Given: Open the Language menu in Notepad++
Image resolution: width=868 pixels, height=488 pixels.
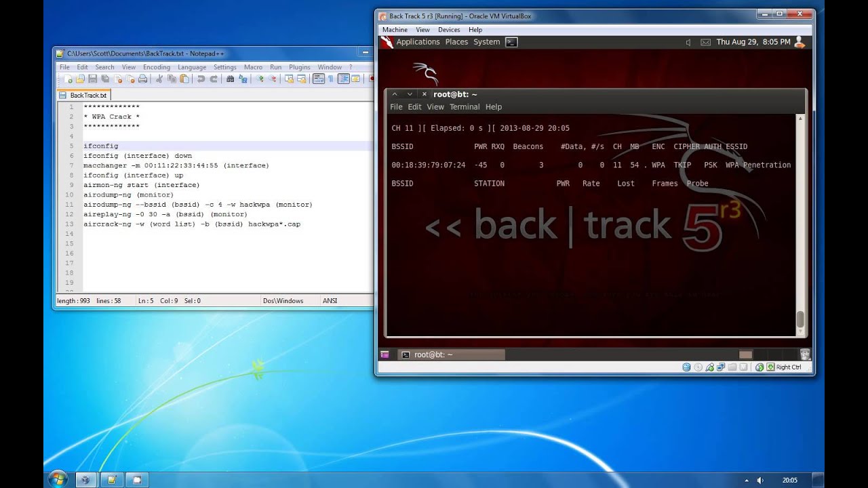Looking at the screenshot, I should coord(192,67).
